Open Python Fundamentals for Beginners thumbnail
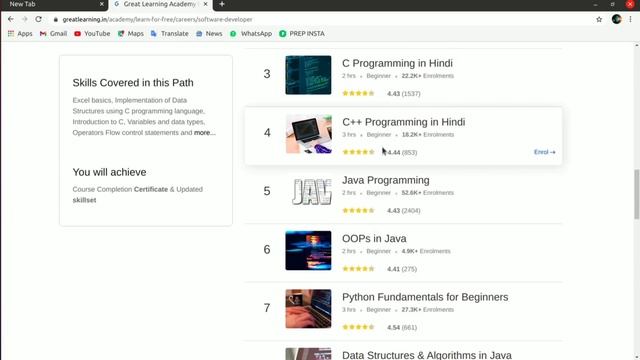 click(x=308, y=309)
